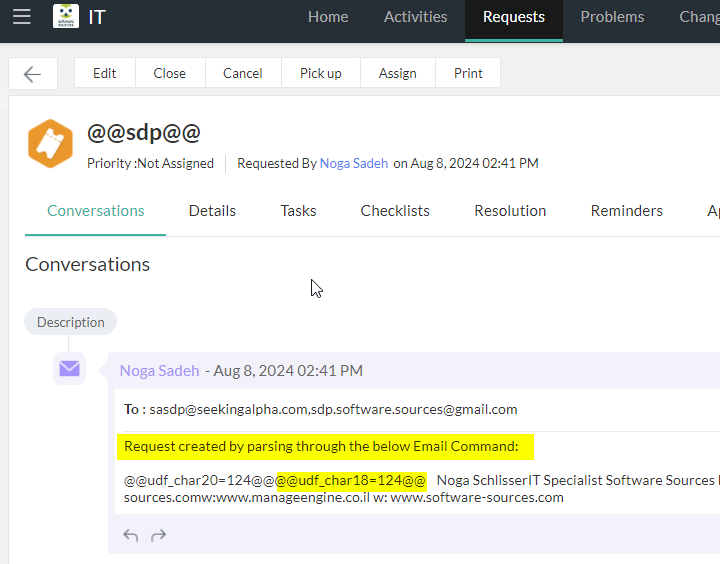Open the Problems module
This screenshot has width=720, height=564.
pyautogui.click(x=612, y=17)
